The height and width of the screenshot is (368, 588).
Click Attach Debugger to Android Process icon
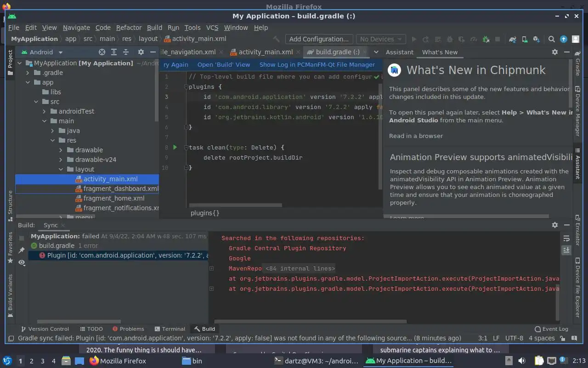point(486,39)
